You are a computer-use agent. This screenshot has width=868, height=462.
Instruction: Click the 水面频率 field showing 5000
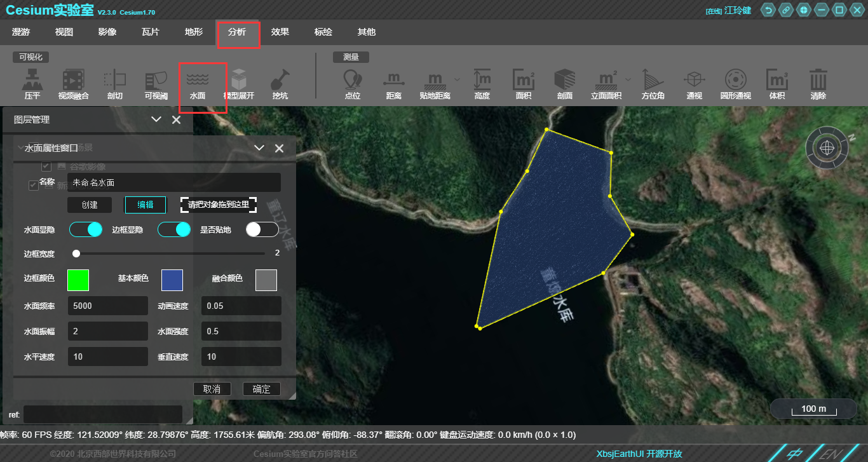[108, 306]
